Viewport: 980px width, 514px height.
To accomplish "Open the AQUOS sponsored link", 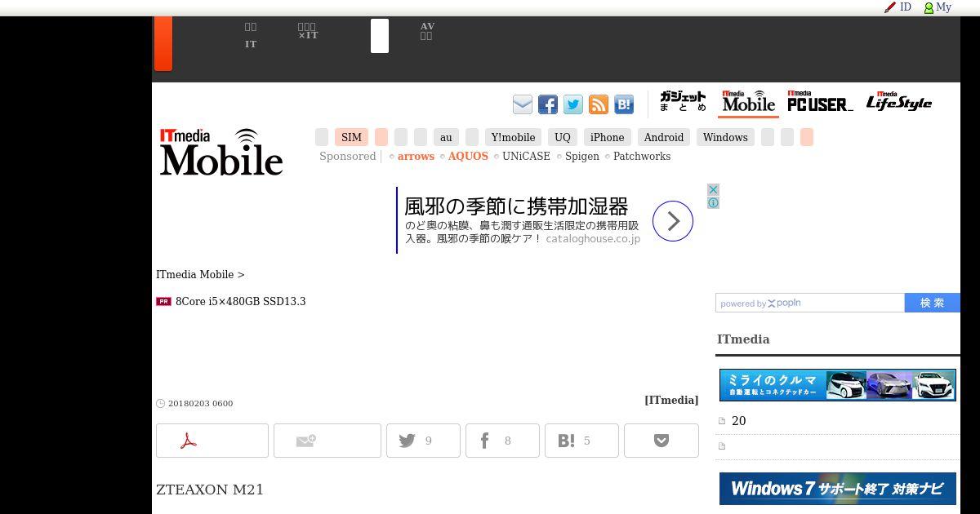I will point(468,156).
